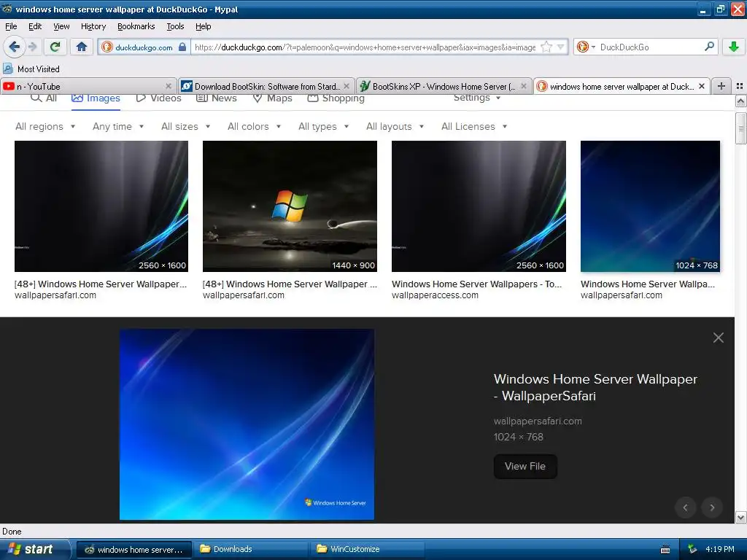747x560 pixels.
Task: Select the Images search category
Action: [x=96, y=98]
